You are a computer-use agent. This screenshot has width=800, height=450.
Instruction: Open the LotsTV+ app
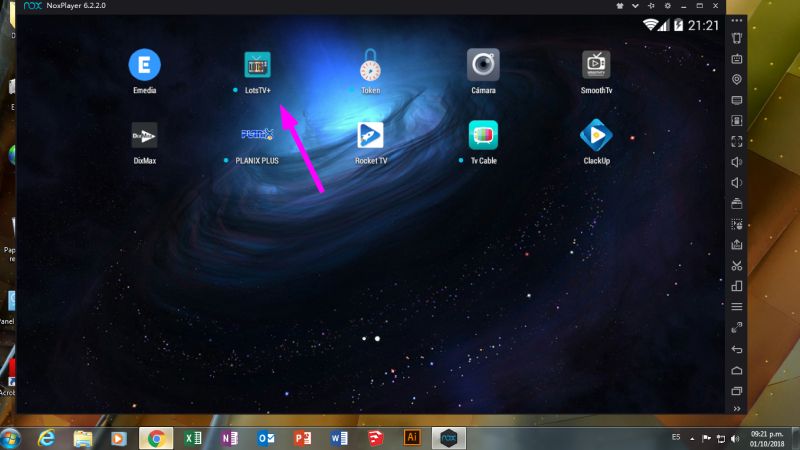coord(258,65)
